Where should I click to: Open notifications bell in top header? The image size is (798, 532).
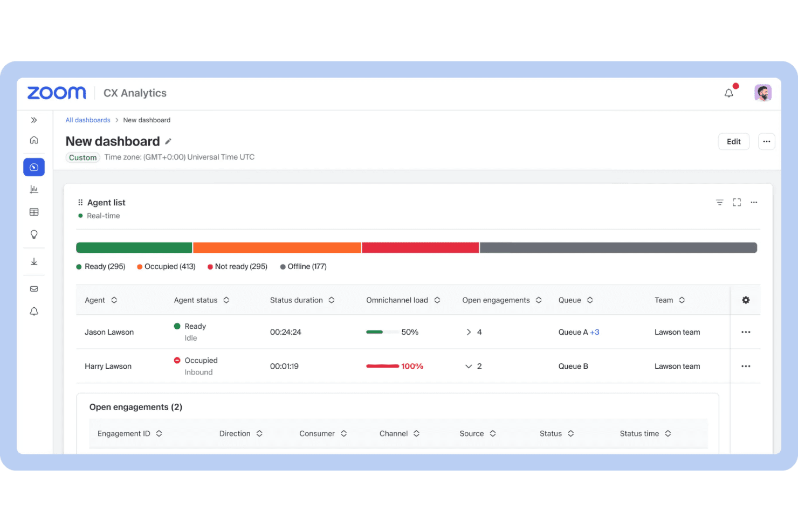coord(729,93)
